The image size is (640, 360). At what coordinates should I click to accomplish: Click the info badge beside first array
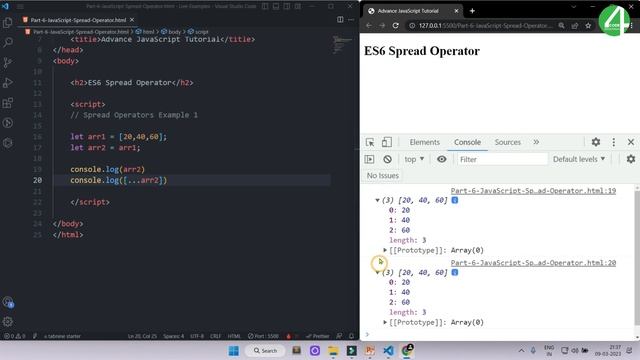(455, 200)
